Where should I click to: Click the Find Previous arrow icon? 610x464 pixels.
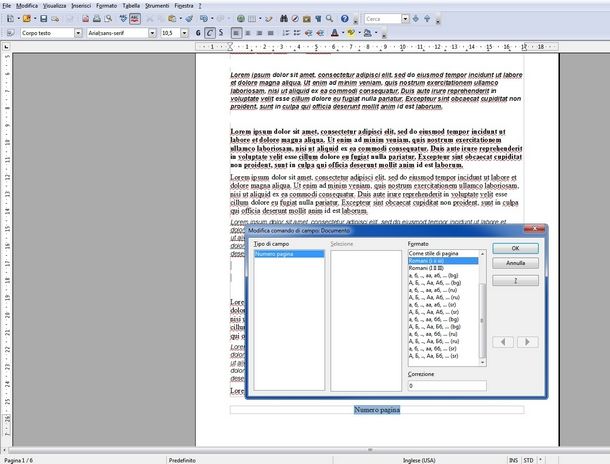click(427, 18)
